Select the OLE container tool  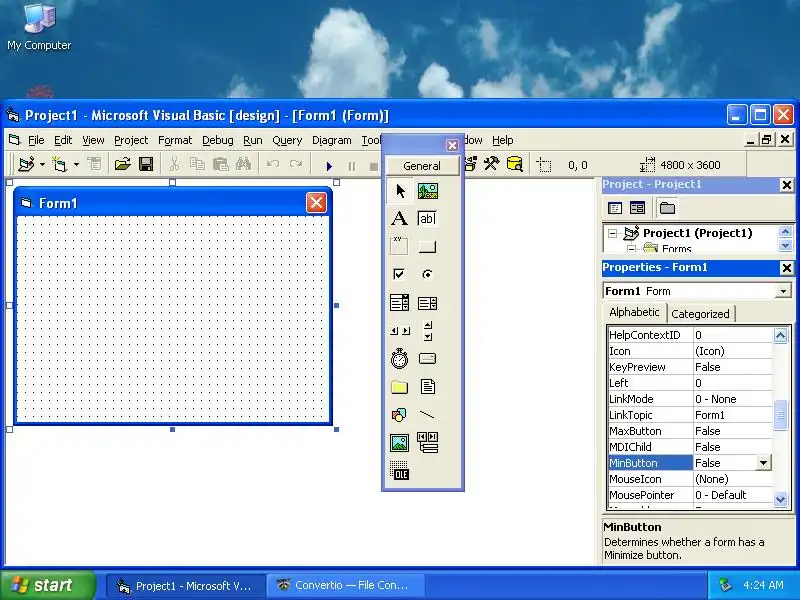point(399,470)
